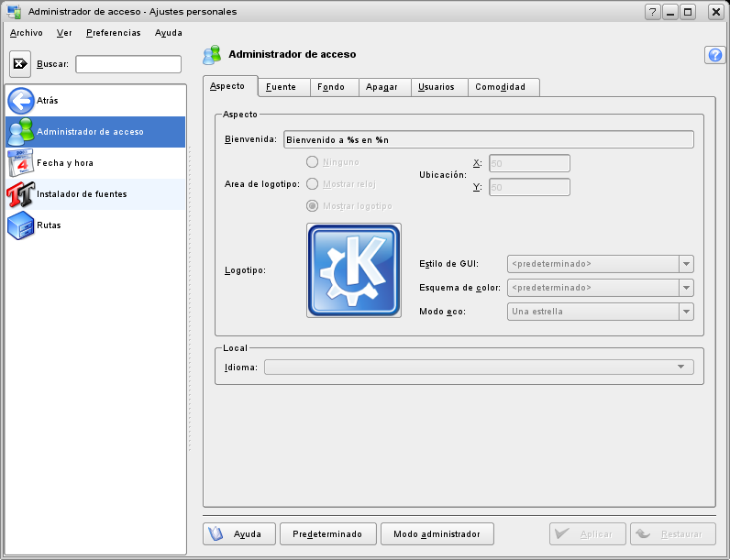Open the Idioma language dropdown

point(478,367)
